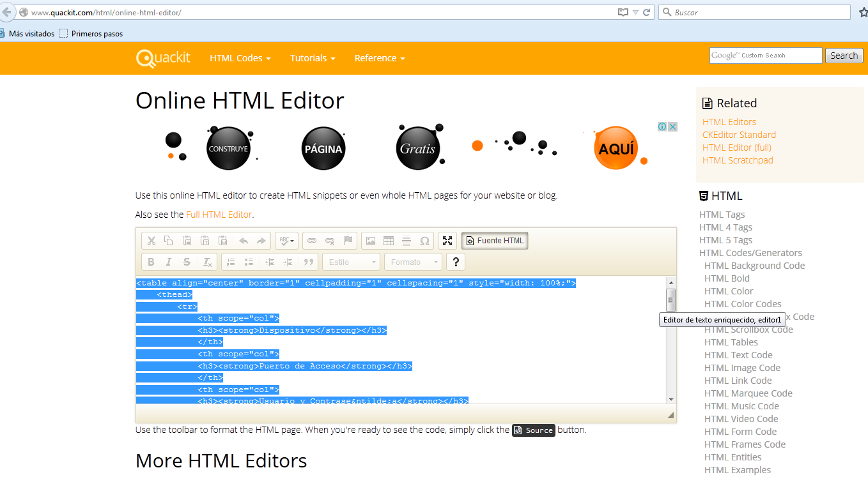This screenshot has width=868, height=477.
Task: Click the Bold B icon
Action: [151, 262]
